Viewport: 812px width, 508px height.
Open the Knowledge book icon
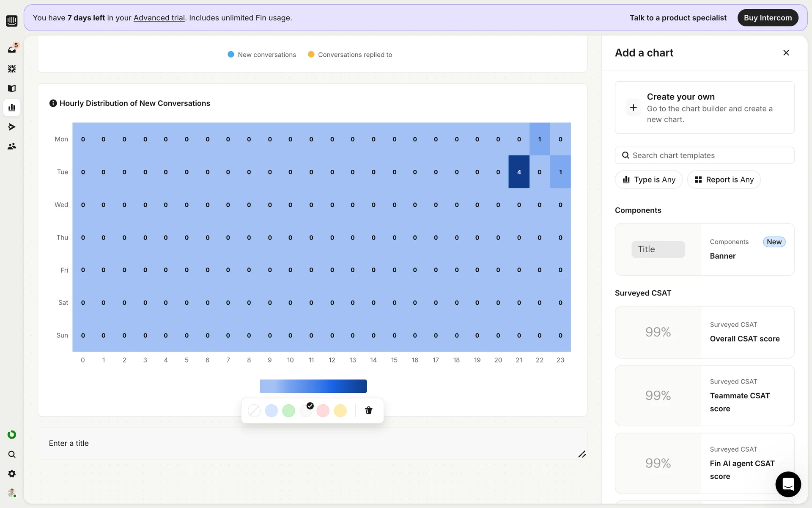click(12, 88)
